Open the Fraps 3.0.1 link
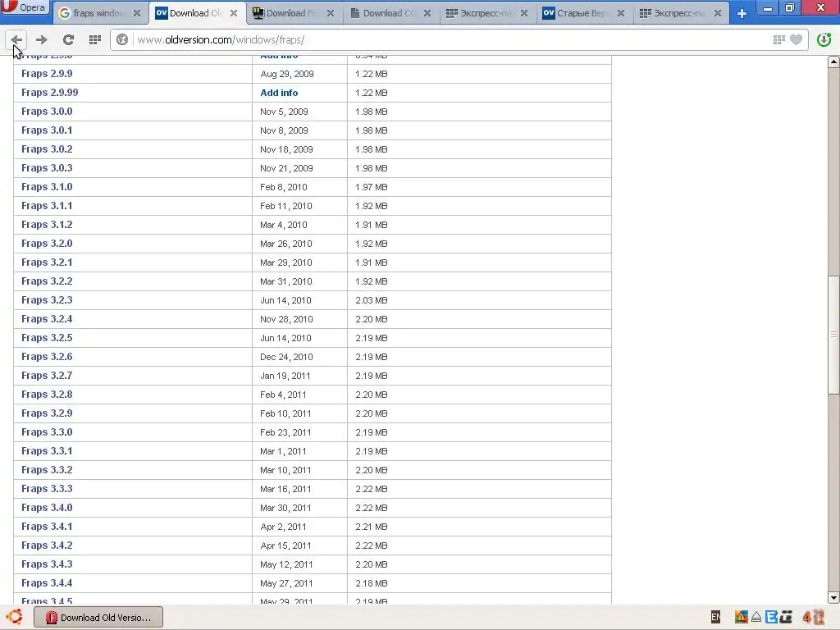The image size is (840, 630). click(47, 130)
